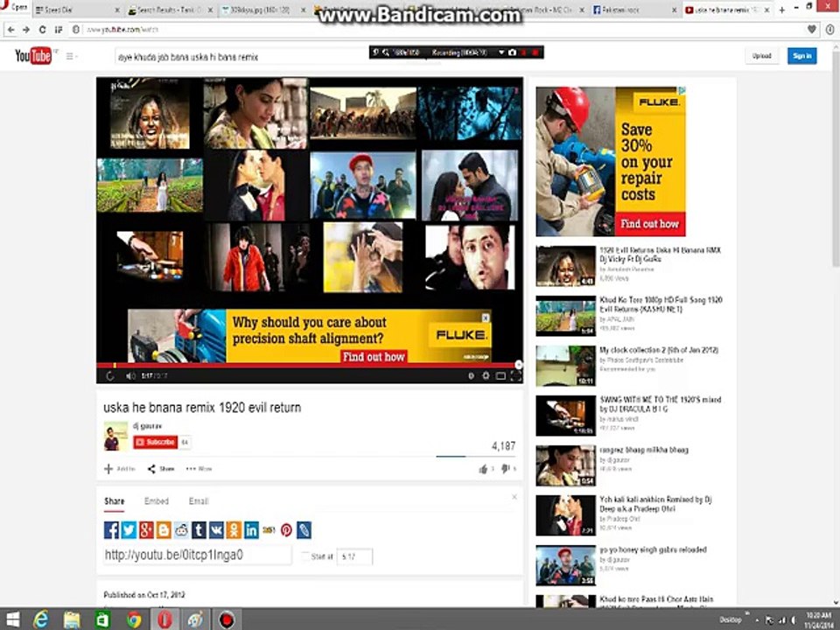Mute video with speaker icon
The width and height of the screenshot is (840, 630).
pos(130,376)
